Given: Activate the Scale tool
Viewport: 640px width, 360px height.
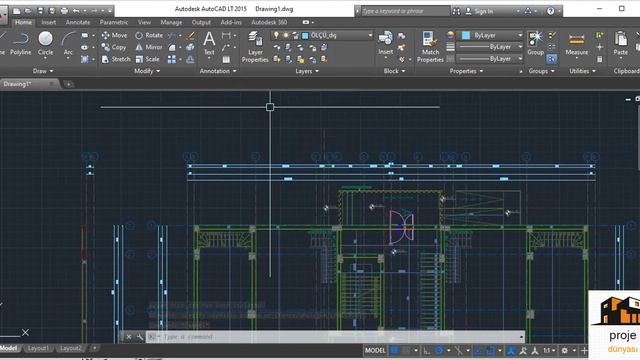Looking at the screenshot, I should [x=147, y=59].
